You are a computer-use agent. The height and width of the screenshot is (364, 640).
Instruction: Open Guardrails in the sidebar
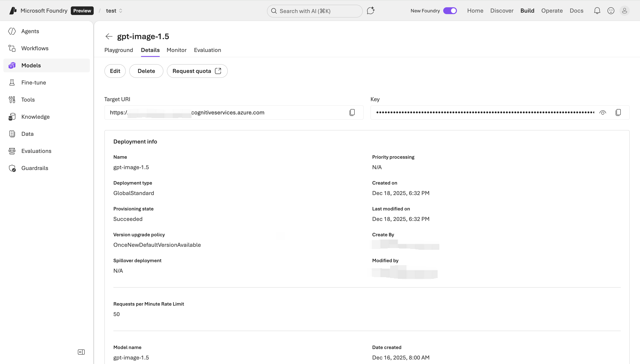pyautogui.click(x=35, y=168)
